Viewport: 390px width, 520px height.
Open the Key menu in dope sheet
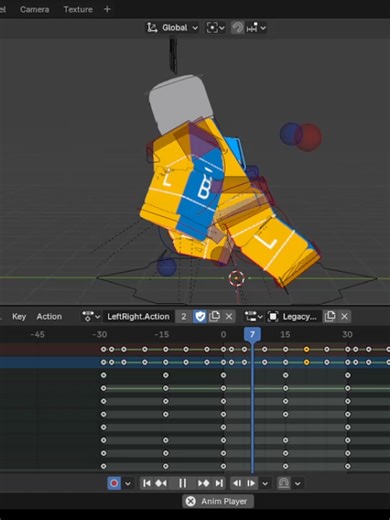pyautogui.click(x=19, y=316)
